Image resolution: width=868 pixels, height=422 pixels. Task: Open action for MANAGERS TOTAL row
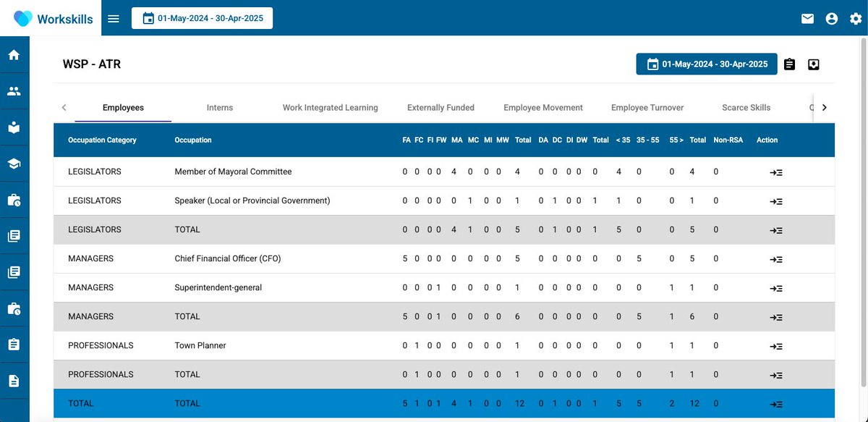(x=776, y=317)
